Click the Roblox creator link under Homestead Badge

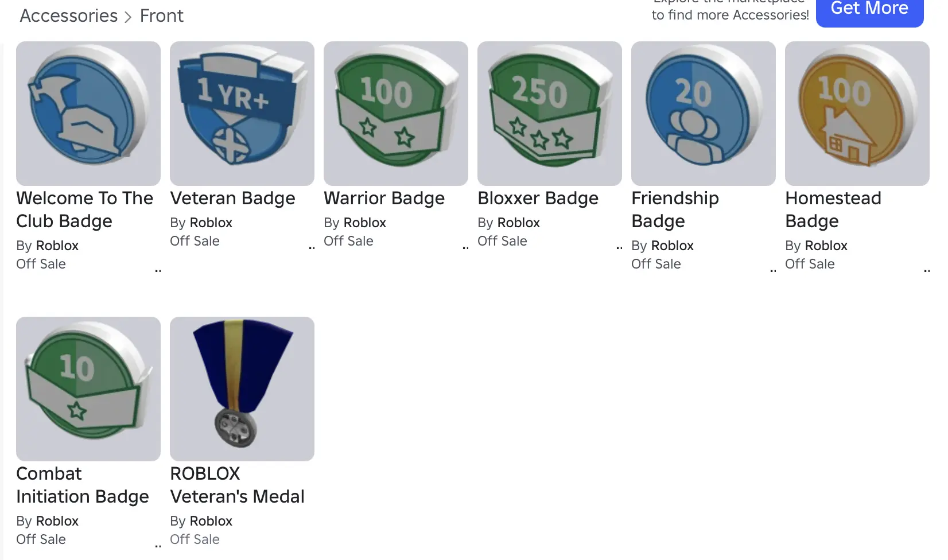point(826,246)
